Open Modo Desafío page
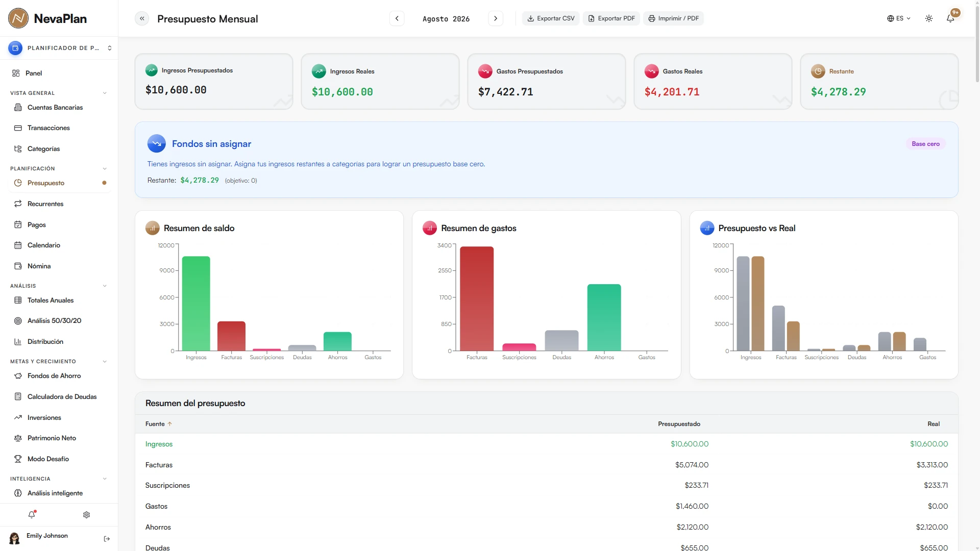980x551 pixels. [59, 459]
